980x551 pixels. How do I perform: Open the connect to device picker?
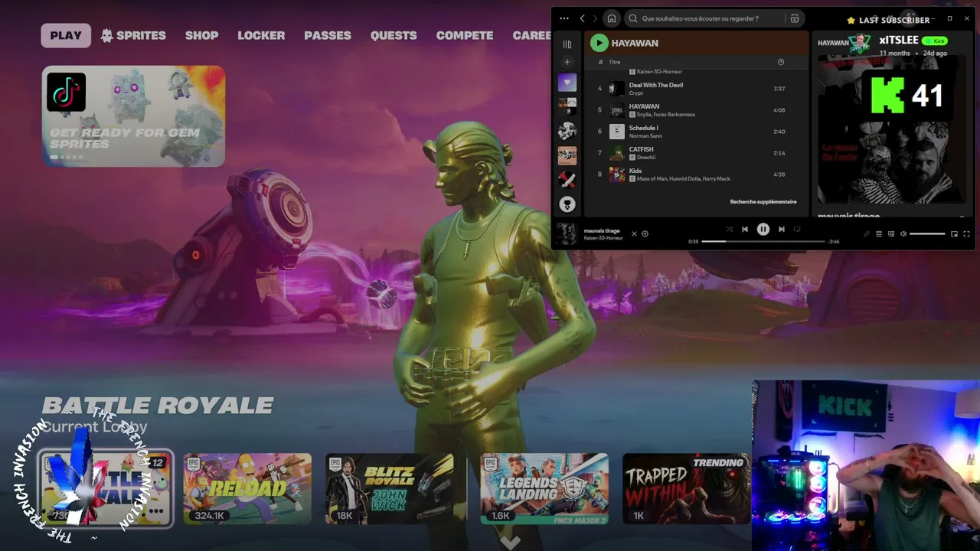coord(891,233)
